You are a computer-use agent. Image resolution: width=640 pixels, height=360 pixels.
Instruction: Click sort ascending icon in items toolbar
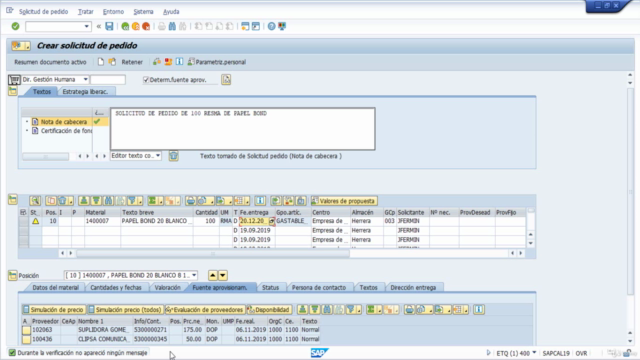[84, 200]
